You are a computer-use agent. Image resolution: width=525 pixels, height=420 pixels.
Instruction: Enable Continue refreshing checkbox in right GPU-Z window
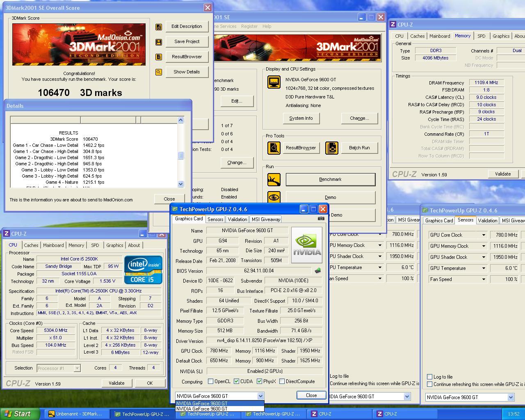(430, 384)
